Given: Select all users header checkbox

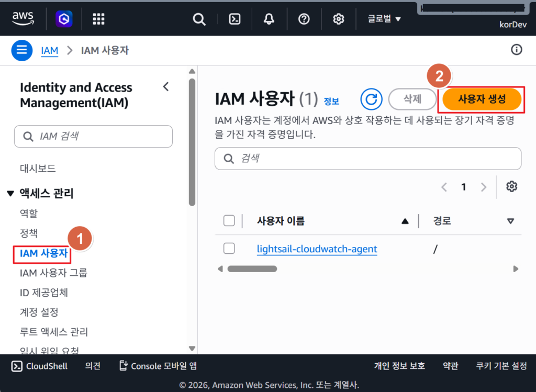Looking at the screenshot, I should click(x=229, y=221).
